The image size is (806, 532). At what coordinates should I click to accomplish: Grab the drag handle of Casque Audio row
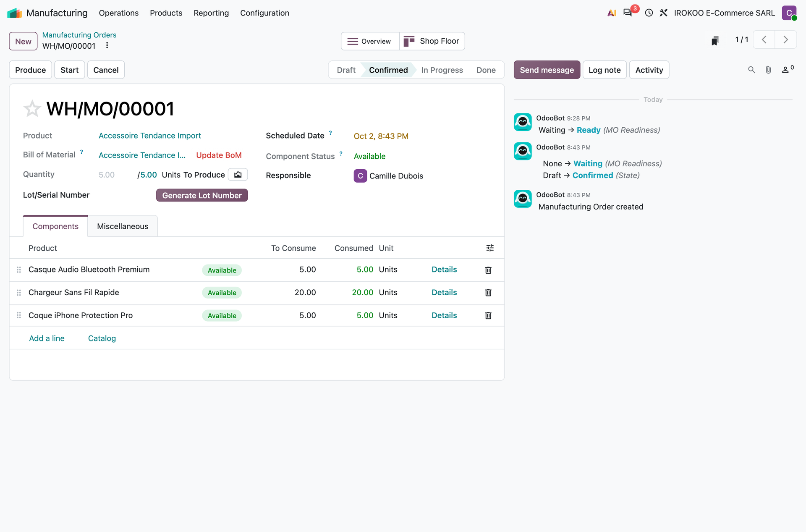19,270
